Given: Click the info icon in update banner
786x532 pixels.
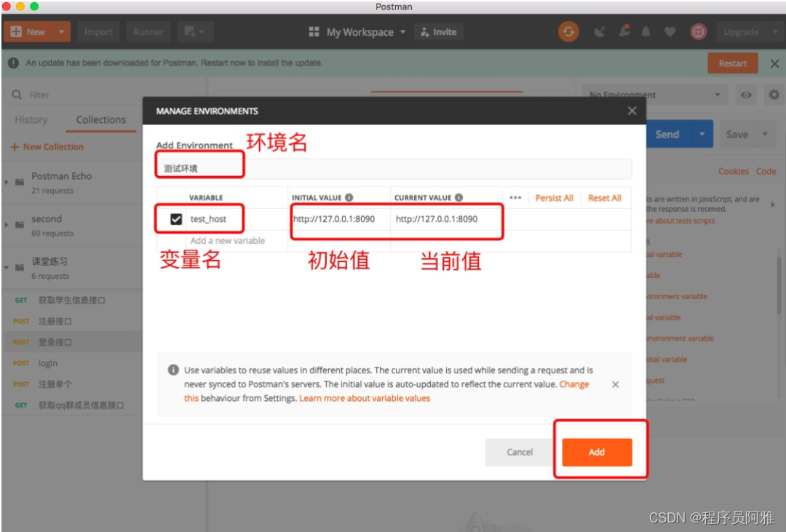Looking at the screenshot, I should (14, 63).
